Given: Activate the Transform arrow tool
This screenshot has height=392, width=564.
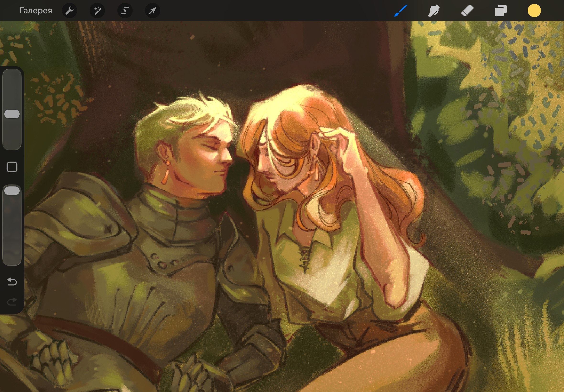Looking at the screenshot, I should coord(152,11).
